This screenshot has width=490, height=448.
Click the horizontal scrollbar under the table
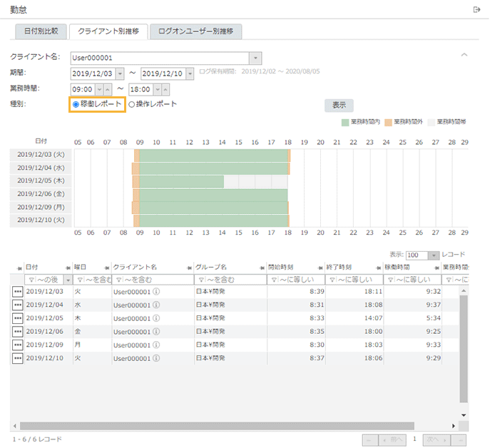click(214, 426)
